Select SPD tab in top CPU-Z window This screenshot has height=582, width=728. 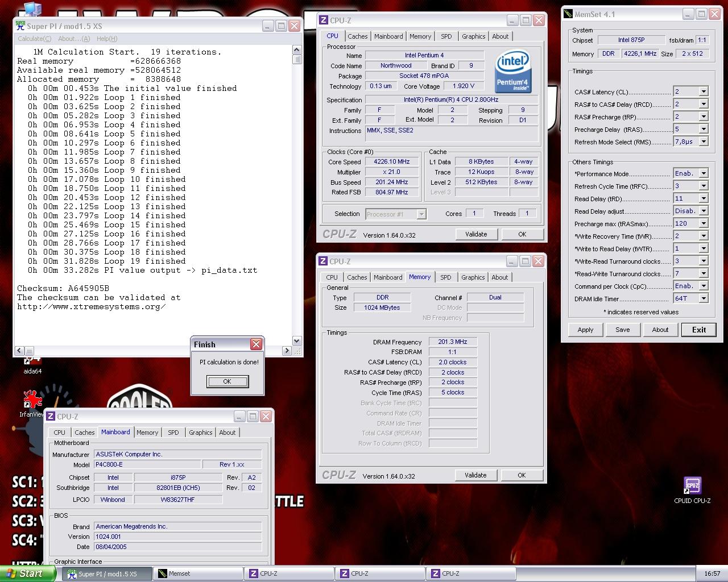coord(446,36)
